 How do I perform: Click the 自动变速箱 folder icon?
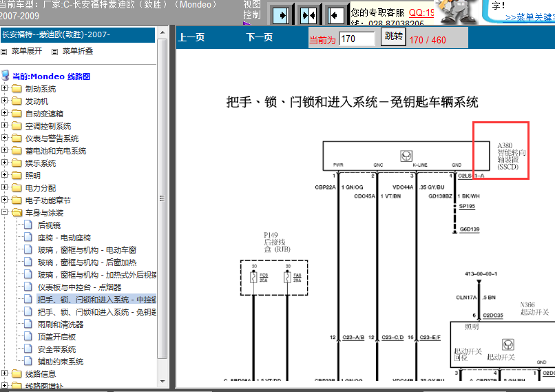[x=17, y=113]
